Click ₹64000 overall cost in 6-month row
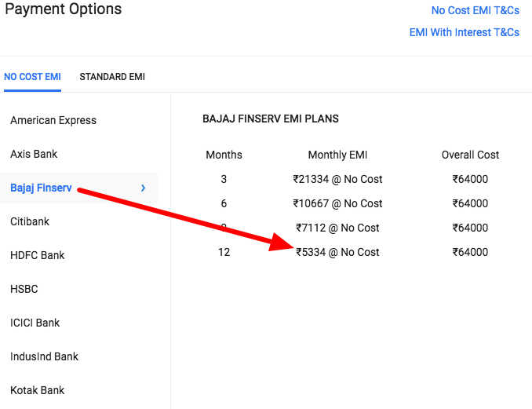 pos(470,203)
